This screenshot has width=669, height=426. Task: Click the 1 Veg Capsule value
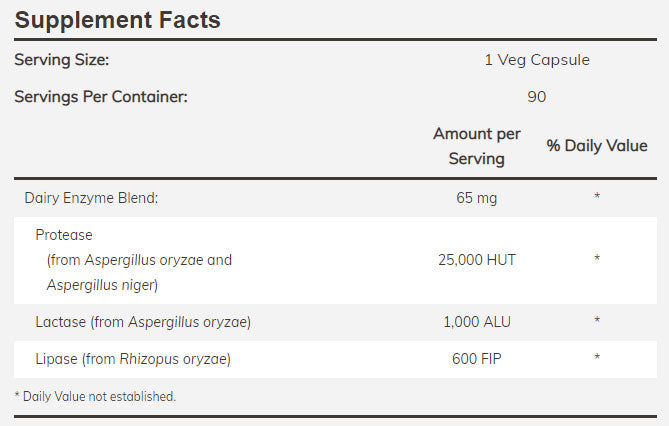[537, 60]
